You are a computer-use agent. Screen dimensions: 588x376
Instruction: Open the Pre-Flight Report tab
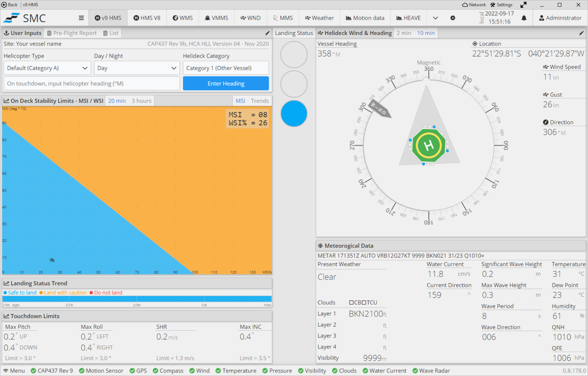[x=72, y=33]
